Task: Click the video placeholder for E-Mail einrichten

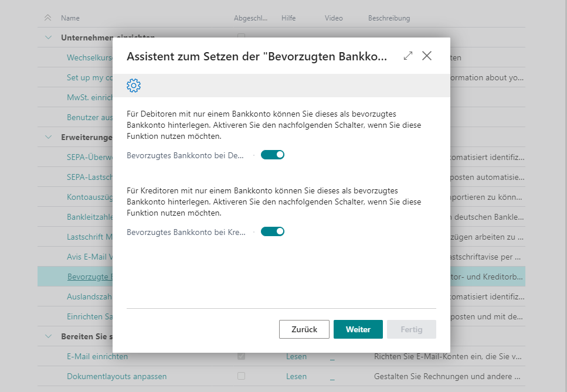Action: pos(332,357)
